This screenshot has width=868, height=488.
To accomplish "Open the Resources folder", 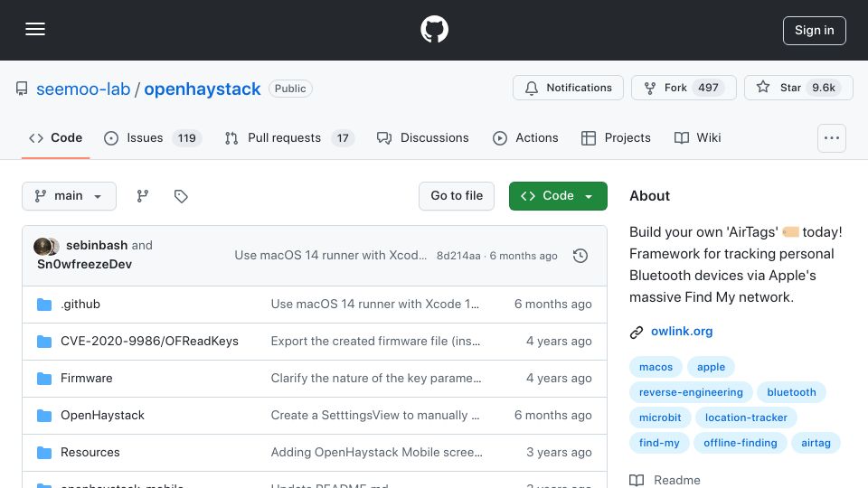I will tap(90, 453).
